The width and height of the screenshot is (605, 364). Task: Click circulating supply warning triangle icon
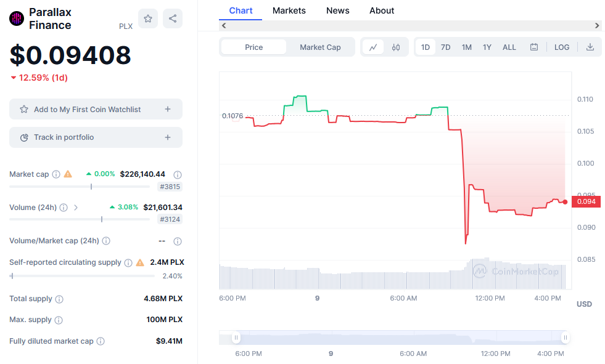click(x=140, y=263)
